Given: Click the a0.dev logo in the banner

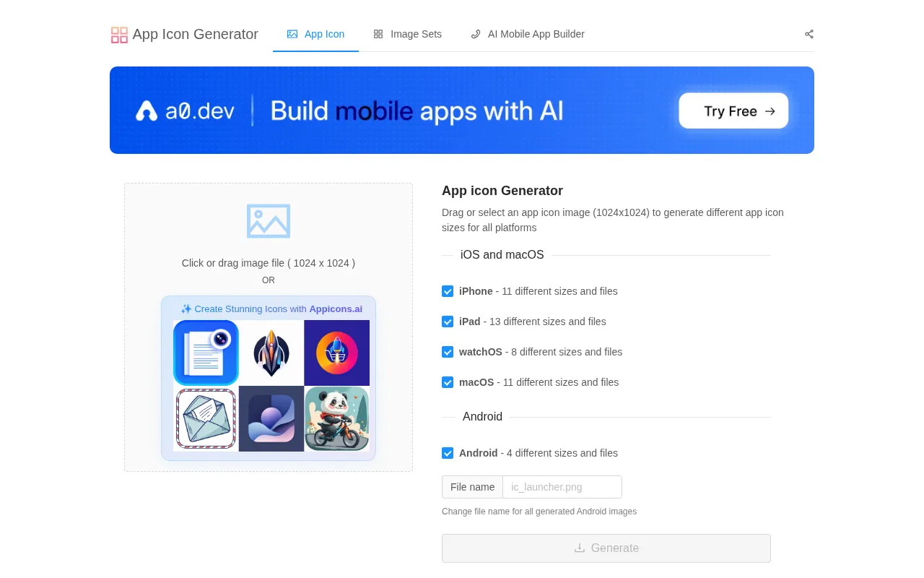Looking at the screenshot, I should tap(184, 111).
